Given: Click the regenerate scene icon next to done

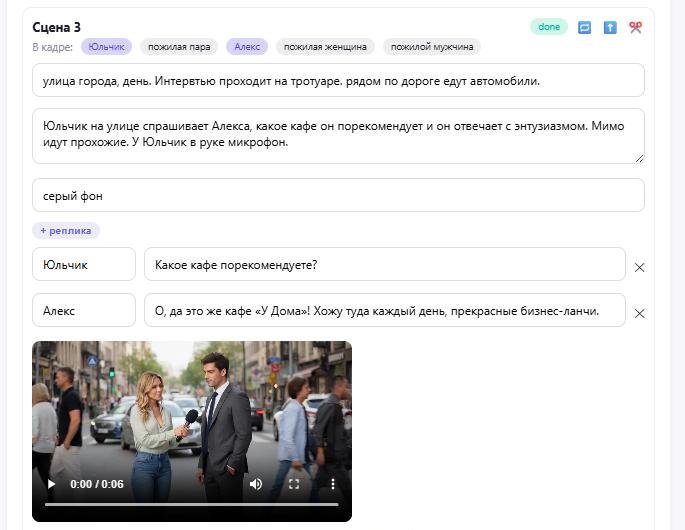Looking at the screenshot, I should [x=585, y=28].
